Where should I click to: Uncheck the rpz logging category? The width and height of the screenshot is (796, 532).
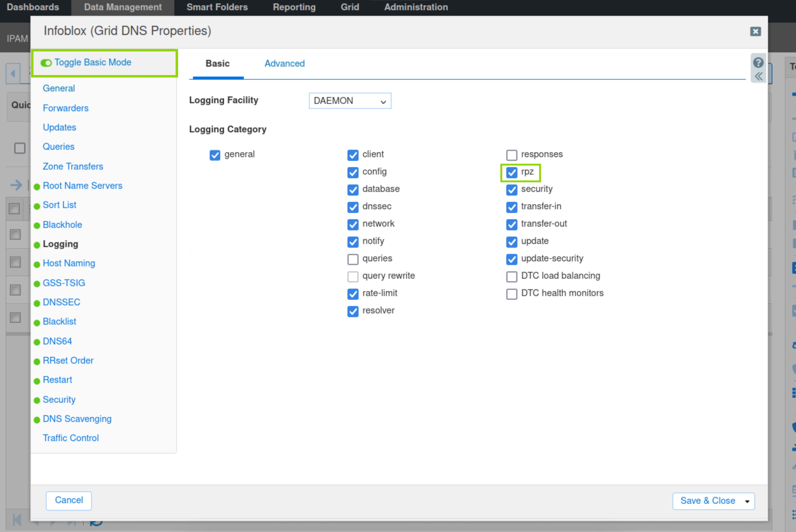[x=511, y=172]
